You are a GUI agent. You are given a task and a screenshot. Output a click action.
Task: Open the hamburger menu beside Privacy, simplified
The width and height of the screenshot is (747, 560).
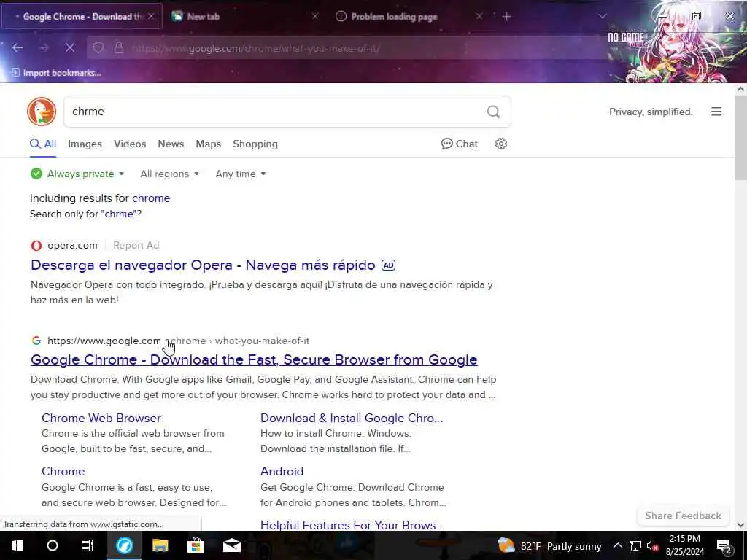(716, 112)
